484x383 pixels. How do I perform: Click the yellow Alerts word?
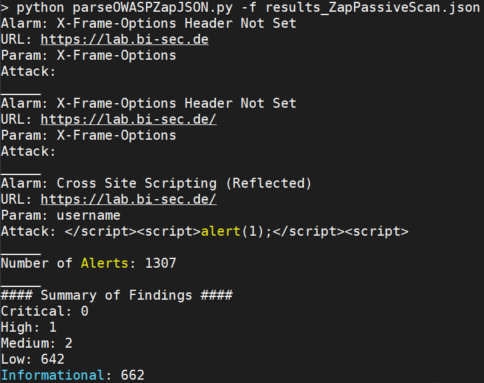pos(104,263)
